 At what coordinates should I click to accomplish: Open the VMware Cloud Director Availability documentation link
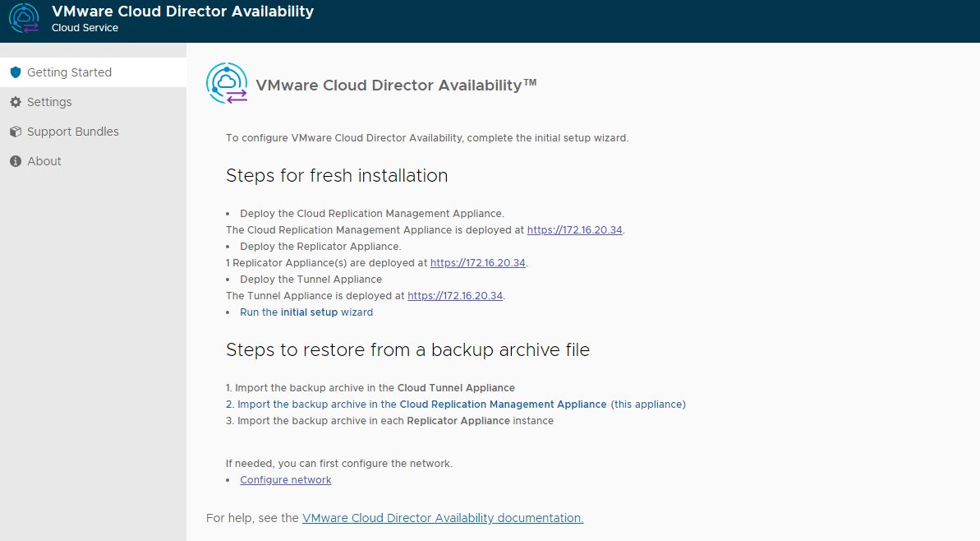coord(442,517)
